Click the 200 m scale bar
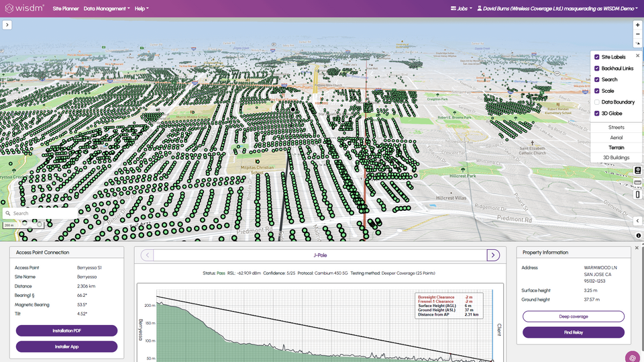Viewport: 644px width, 362px height. (x=23, y=226)
